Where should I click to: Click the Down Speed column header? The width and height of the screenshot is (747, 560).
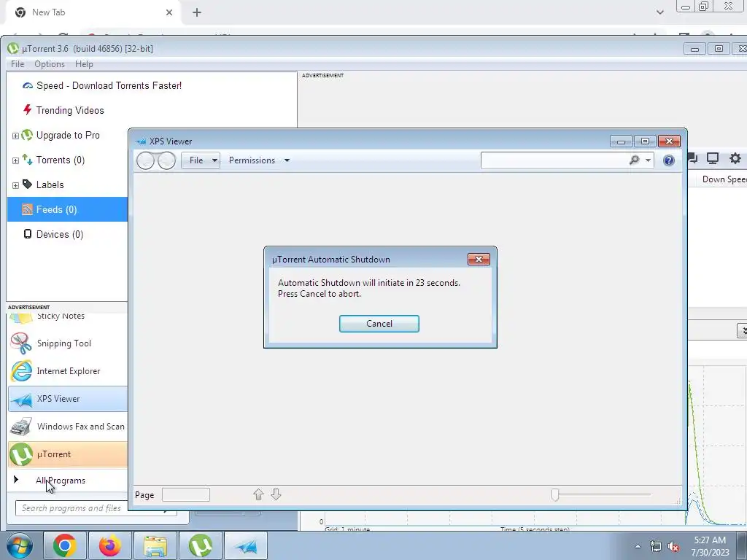(724, 179)
